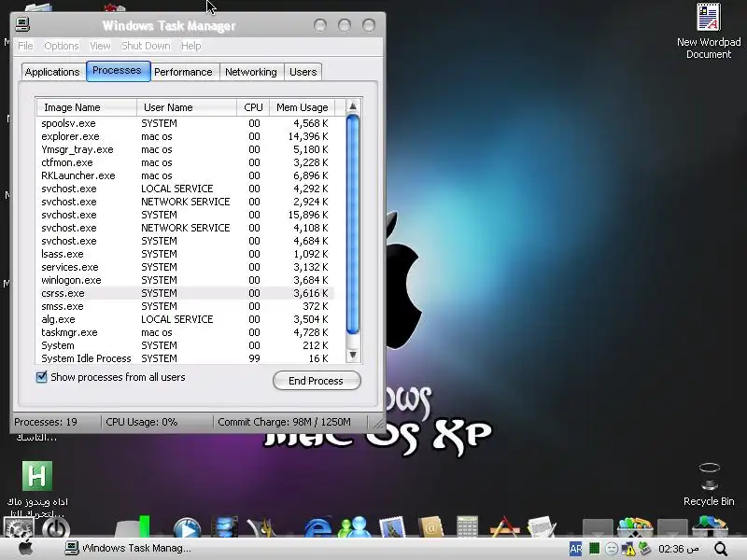Open the System Preferences gear dock icon
747x560 pixels.
[18, 527]
